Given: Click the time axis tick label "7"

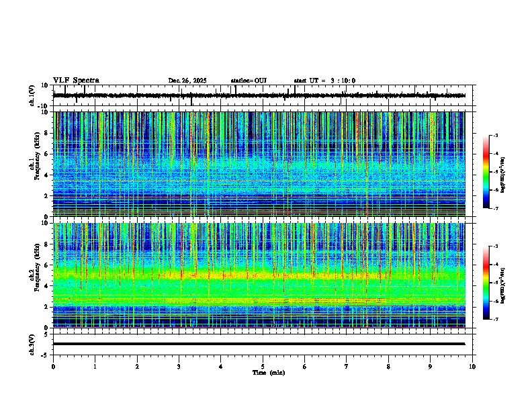Looking at the screenshot, I should click(347, 367).
